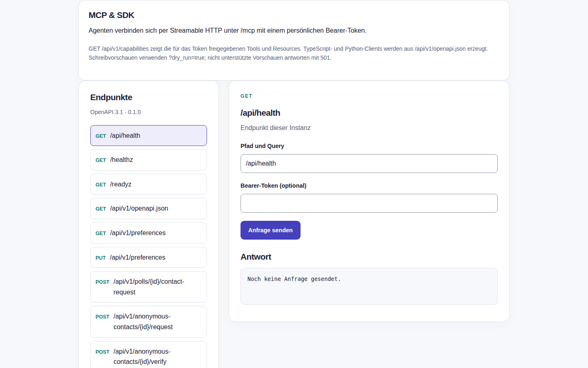Click the Endpunkte panel heading

[x=111, y=97]
